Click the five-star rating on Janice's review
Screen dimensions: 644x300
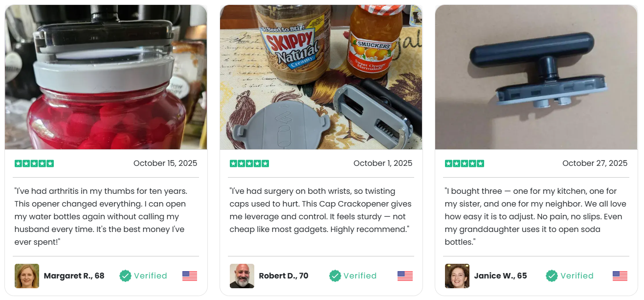coord(465,163)
